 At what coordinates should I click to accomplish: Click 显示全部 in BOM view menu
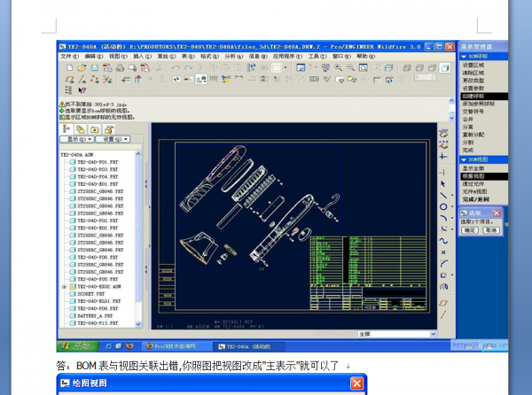(x=473, y=168)
